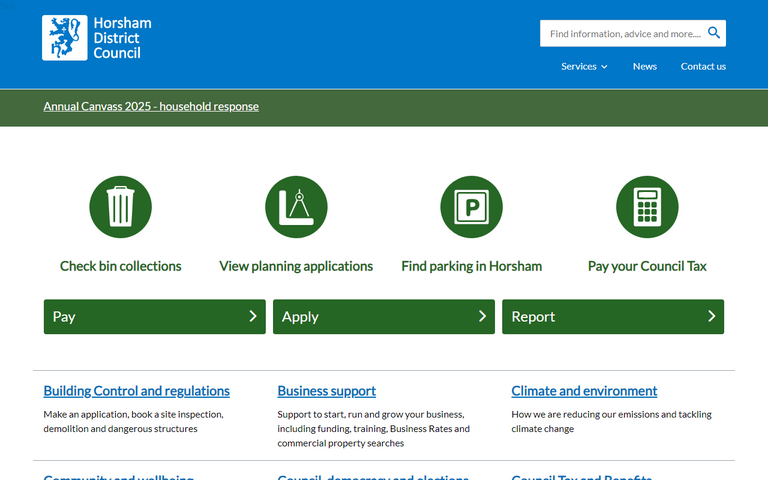Click the Check bin collections text link

[121, 266]
